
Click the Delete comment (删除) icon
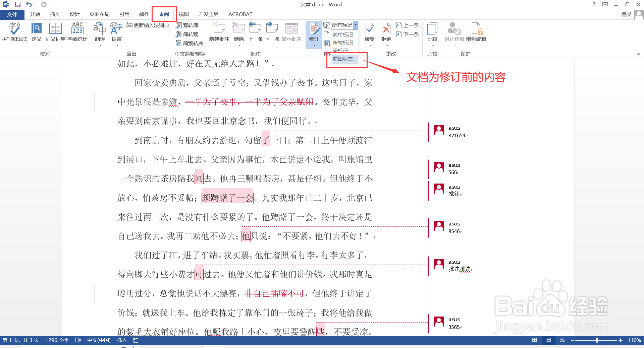pyautogui.click(x=238, y=28)
